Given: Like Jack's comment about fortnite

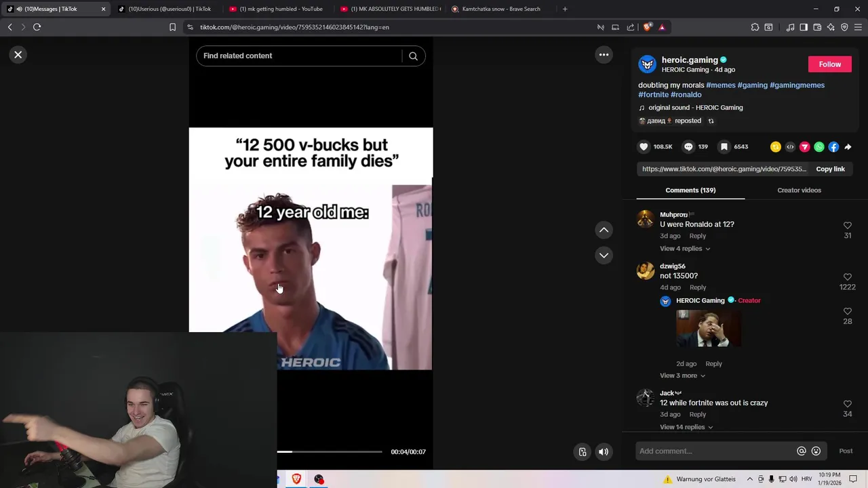Looking at the screenshot, I should pos(848,404).
